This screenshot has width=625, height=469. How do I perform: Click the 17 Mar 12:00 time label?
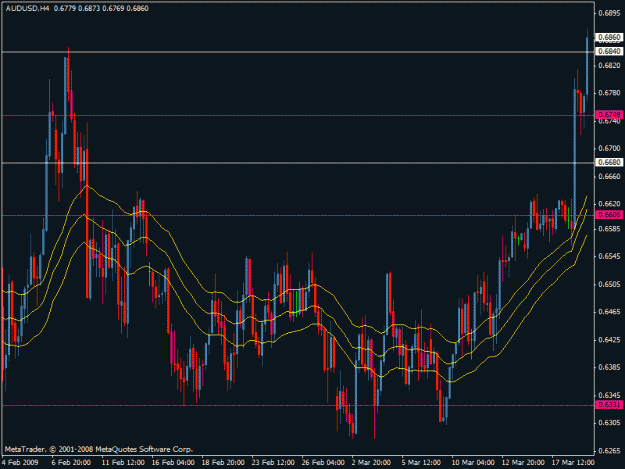pos(573,462)
